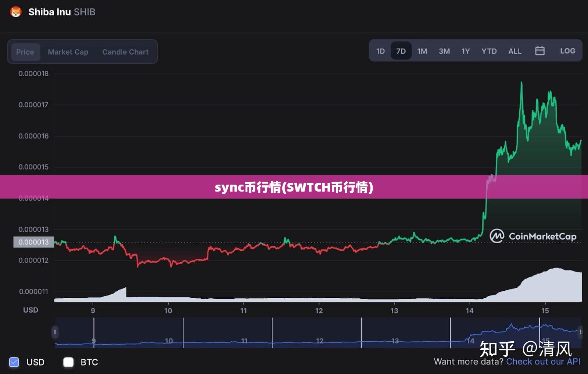Click the date 12 on x-axis
Screen dimensions: 588x374
[319, 311]
